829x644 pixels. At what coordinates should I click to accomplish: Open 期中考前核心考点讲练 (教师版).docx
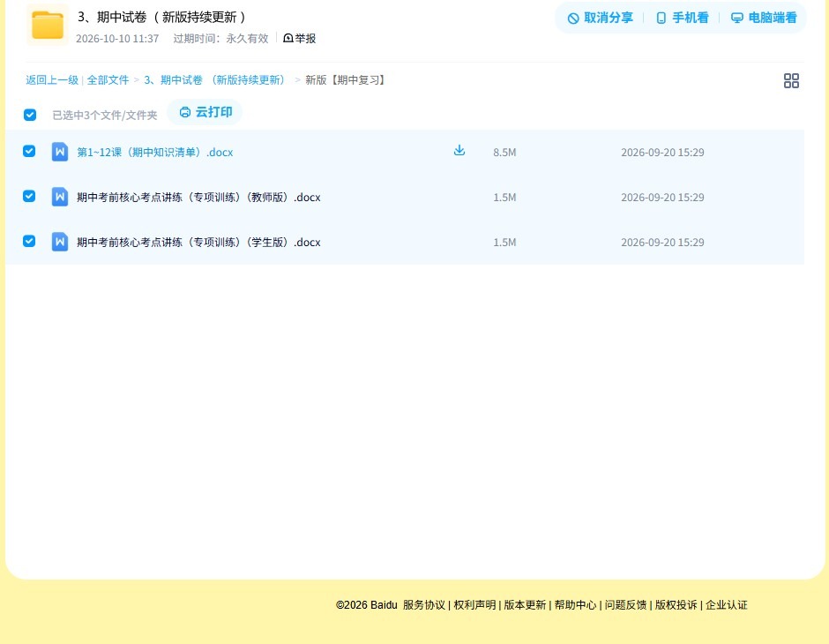tap(198, 198)
